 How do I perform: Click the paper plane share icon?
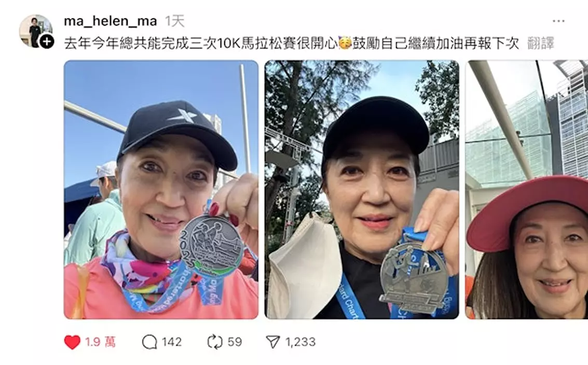[x=272, y=342]
